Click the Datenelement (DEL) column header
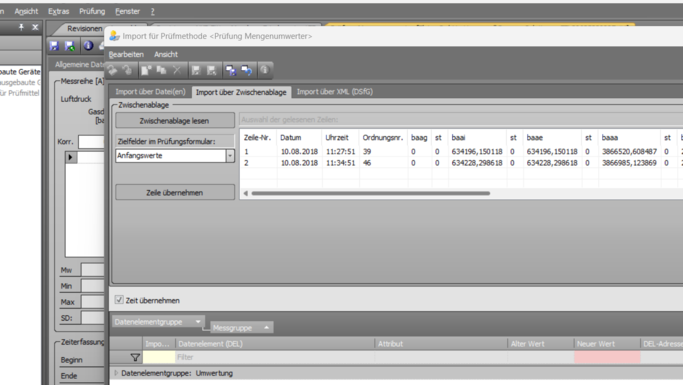Image resolution: width=683 pixels, height=385 pixels. coord(275,344)
